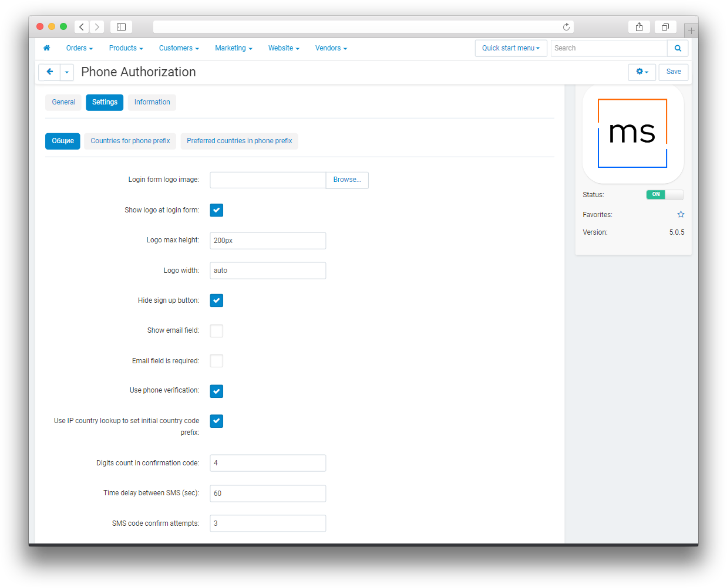727x588 pixels.
Task: Click the home icon in the navigation bar
Action: click(x=47, y=48)
